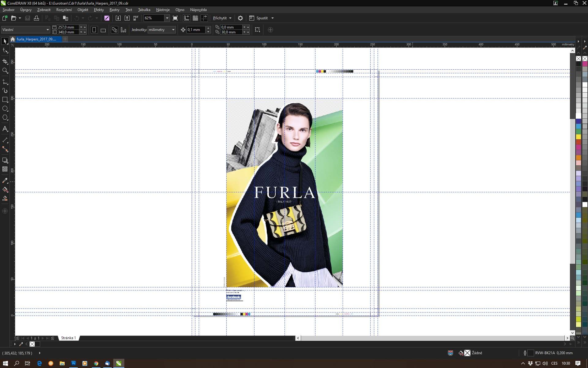Pick the yellow palette swatch
The height and width of the screenshot is (368, 588).
coord(578,137)
